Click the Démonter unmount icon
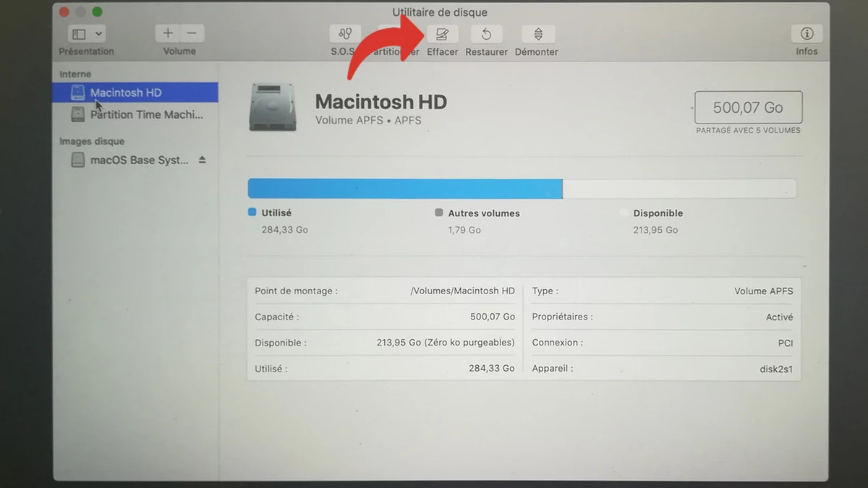Image resolution: width=868 pixels, height=488 pixels. (538, 34)
